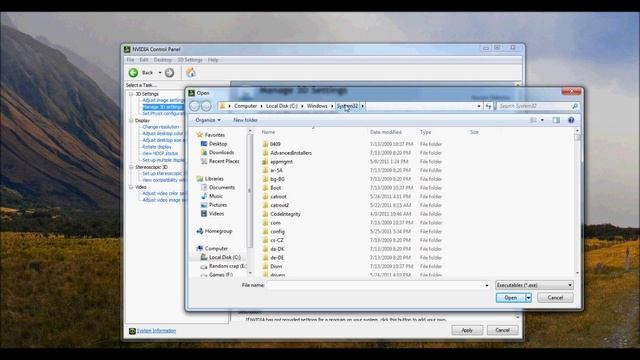Collapse the Display tree node
Image resolution: width=640 pixels, height=360 pixels.
click(x=131, y=121)
